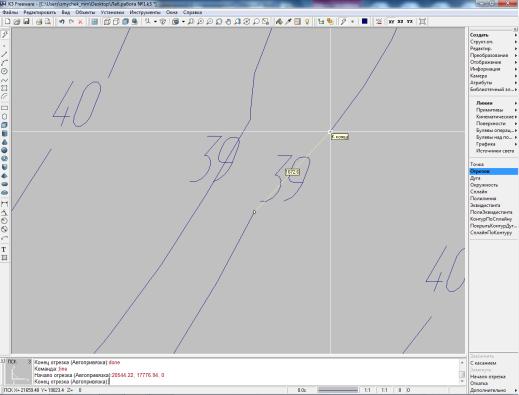The height and width of the screenshot is (395, 519).
Task: Save the drawing with floppy icon
Action: pyautogui.click(x=26, y=22)
